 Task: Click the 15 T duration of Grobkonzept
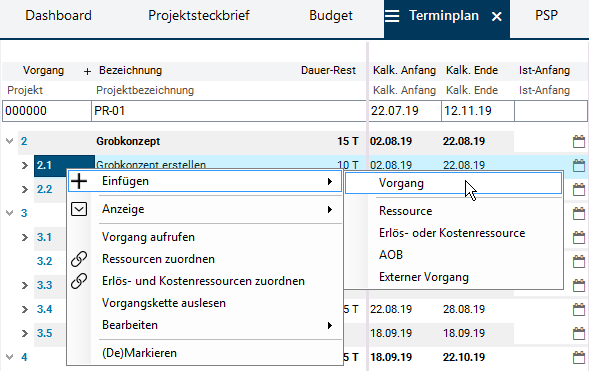click(347, 142)
